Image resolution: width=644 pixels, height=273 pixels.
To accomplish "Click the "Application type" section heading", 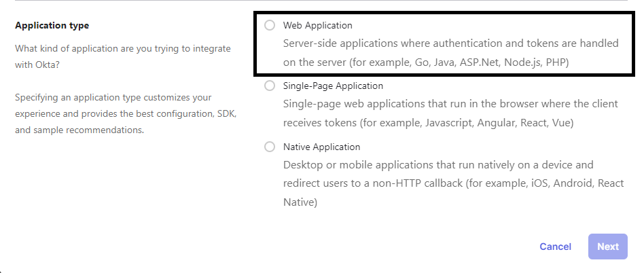I will [x=52, y=25].
